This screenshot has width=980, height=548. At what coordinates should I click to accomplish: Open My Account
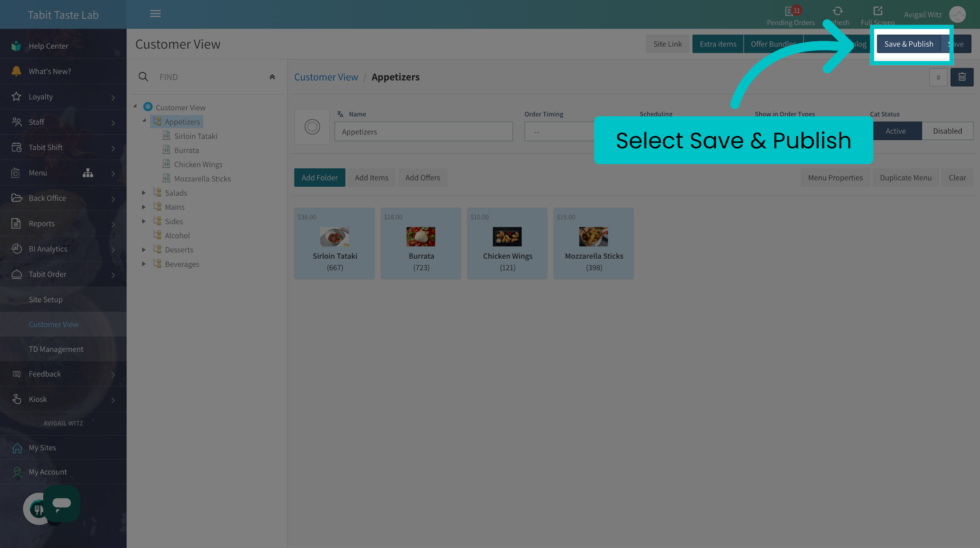tap(63, 472)
